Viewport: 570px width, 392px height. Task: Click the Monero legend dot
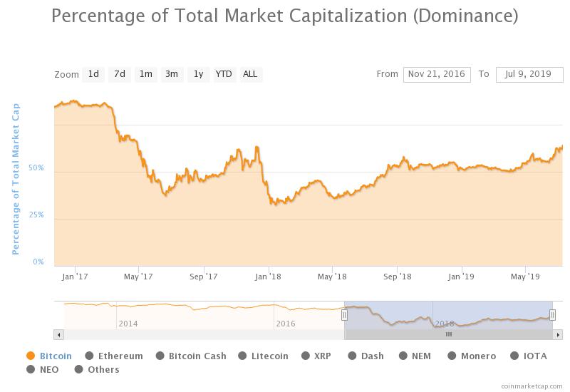(452, 356)
